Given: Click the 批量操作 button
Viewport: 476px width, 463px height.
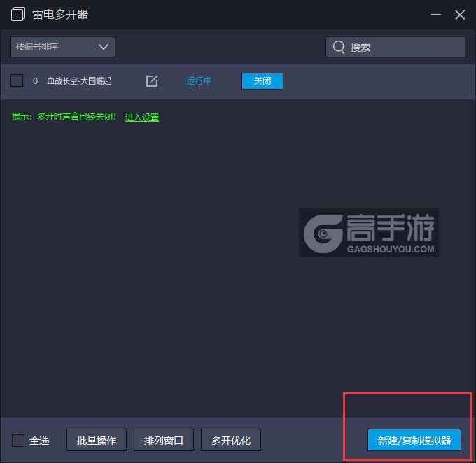Looking at the screenshot, I should 97,440.
